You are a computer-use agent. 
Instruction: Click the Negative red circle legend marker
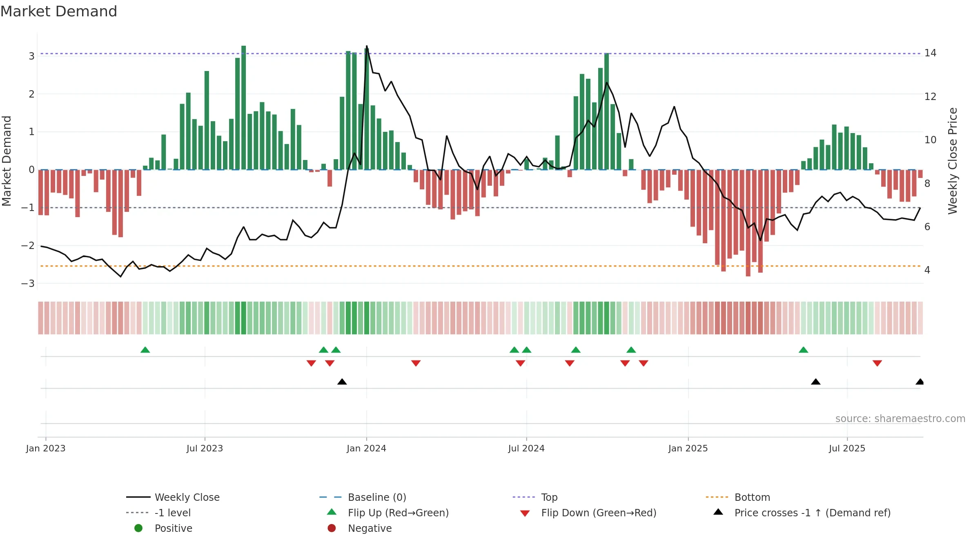[332, 528]
